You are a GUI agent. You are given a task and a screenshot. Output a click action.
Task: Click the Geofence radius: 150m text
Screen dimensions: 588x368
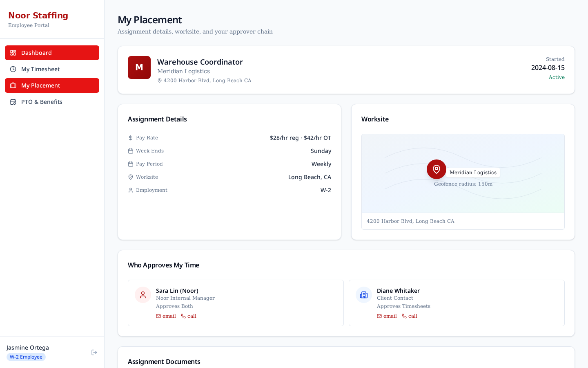click(x=463, y=184)
